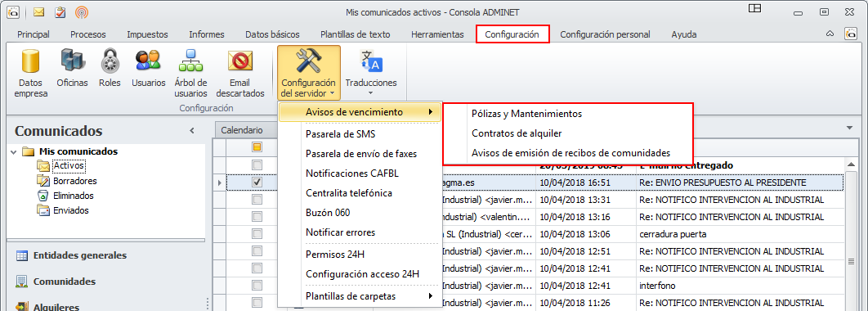
Task: Uncheck the row dated 10/04/2018 16:51
Action: pyautogui.click(x=257, y=182)
